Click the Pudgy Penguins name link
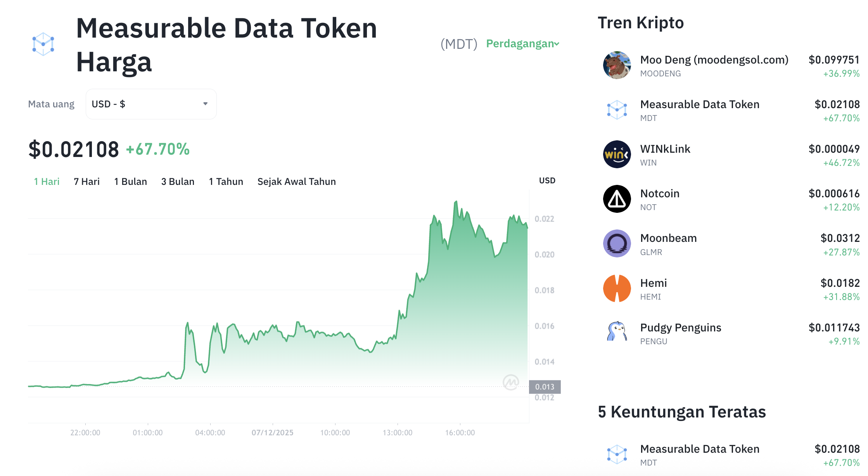The width and height of the screenshot is (868, 476). tap(681, 328)
